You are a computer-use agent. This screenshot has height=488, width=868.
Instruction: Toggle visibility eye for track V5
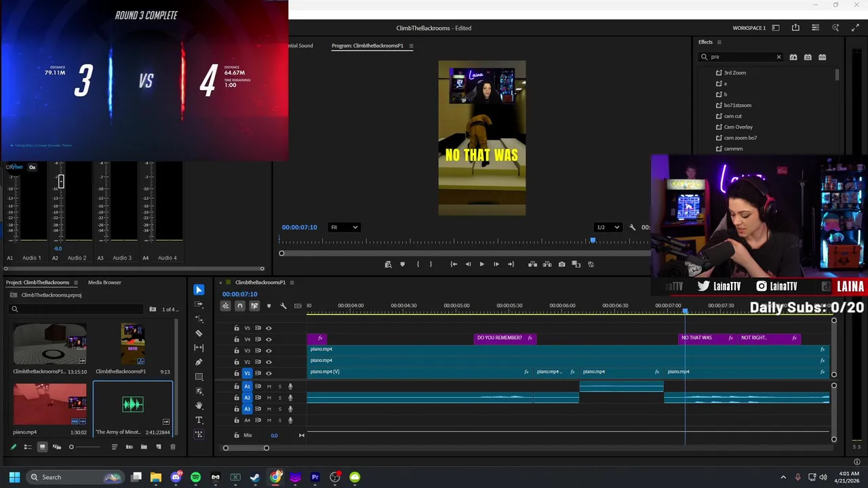[269, 328]
